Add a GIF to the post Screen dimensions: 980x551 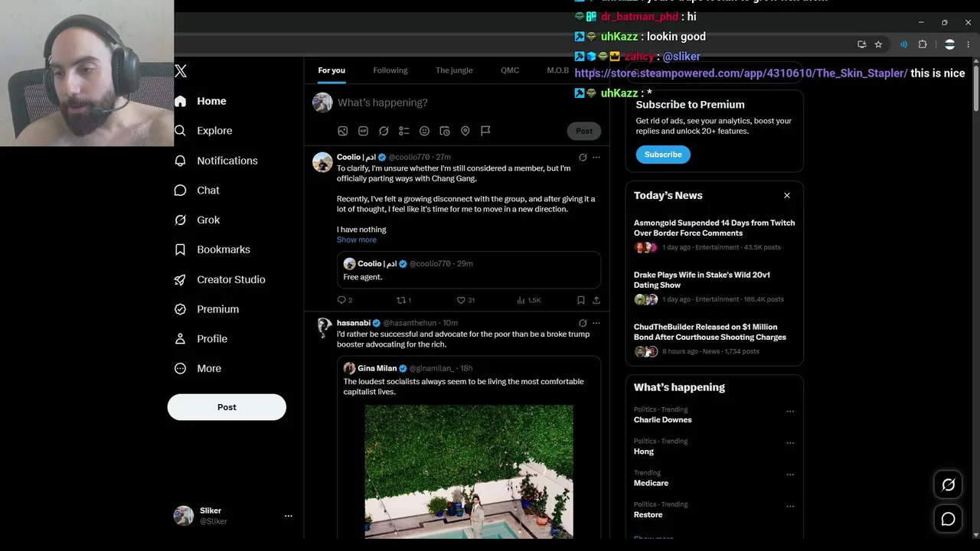coord(363,131)
